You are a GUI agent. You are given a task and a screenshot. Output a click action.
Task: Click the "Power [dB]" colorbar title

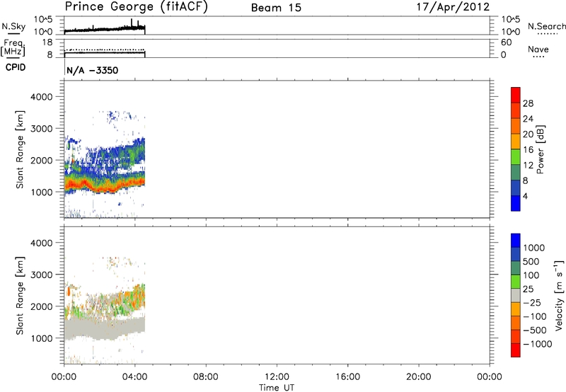(x=540, y=149)
